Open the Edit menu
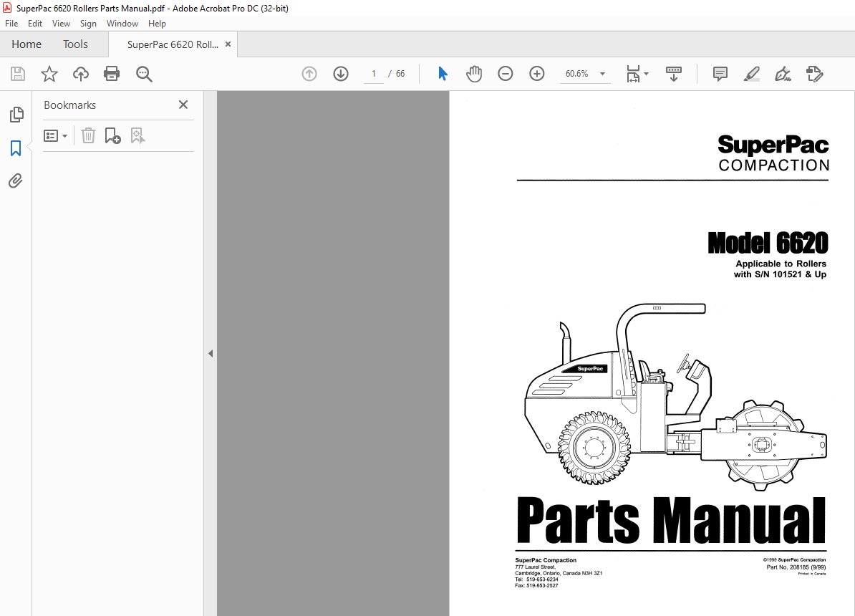 click(35, 24)
